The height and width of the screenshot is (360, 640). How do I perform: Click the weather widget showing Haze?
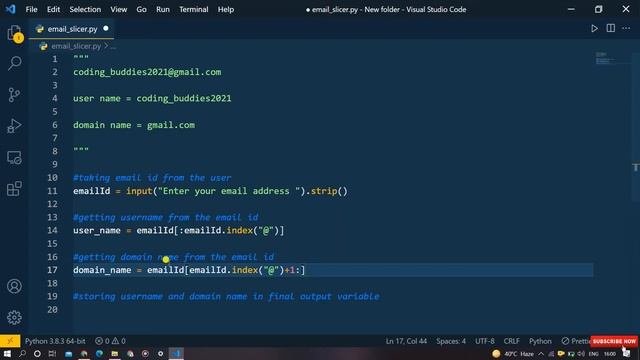coord(513,354)
